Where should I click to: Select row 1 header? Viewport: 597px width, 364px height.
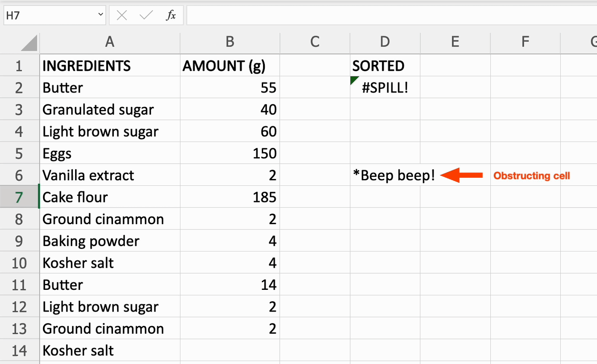click(20, 66)
